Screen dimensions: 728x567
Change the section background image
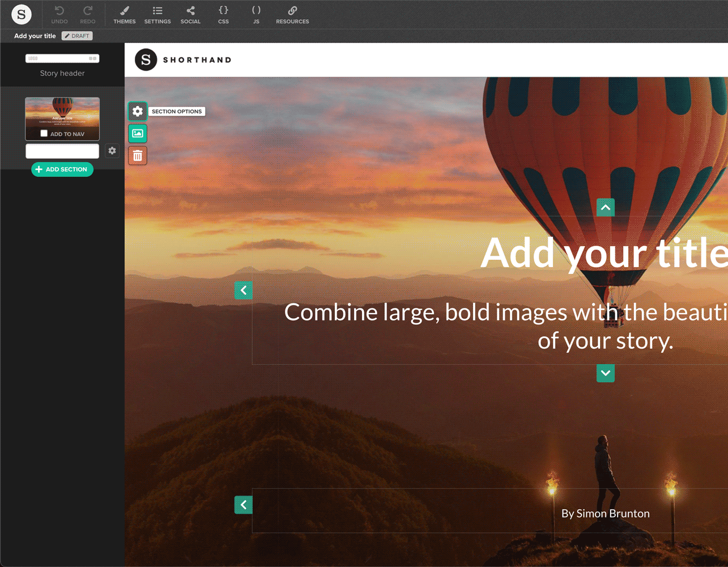(x=138, y=133)
